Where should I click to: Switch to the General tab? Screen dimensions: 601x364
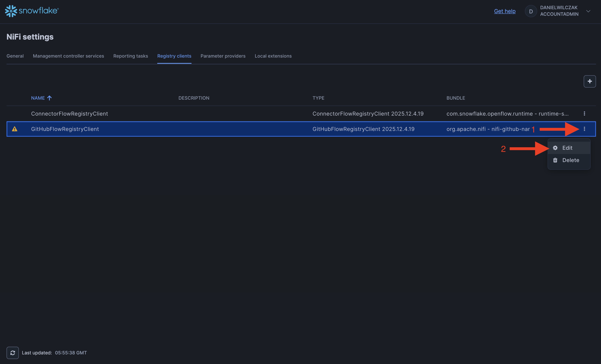point(15,56)
